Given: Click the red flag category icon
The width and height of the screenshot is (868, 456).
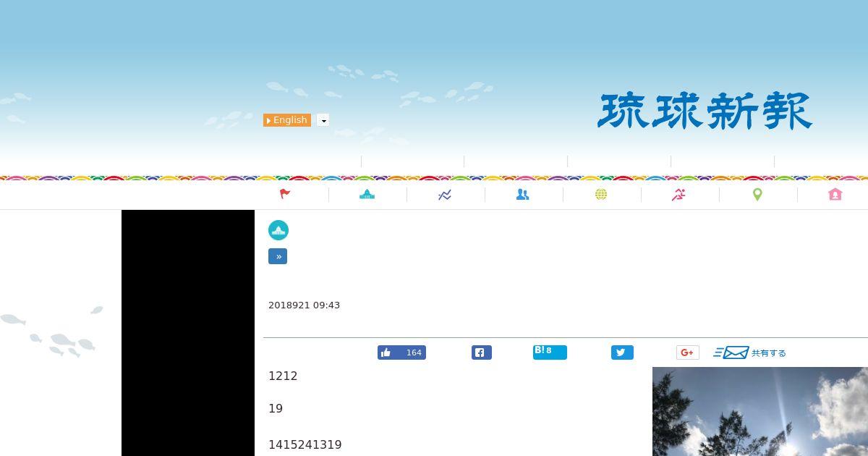Looking at the screenshot, I should point(285,194).
